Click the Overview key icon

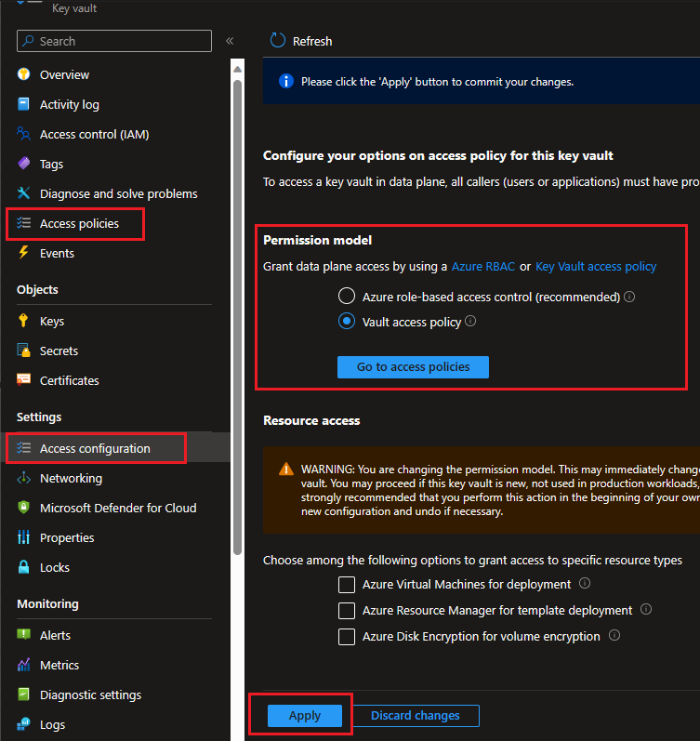(x=23, y=74)
